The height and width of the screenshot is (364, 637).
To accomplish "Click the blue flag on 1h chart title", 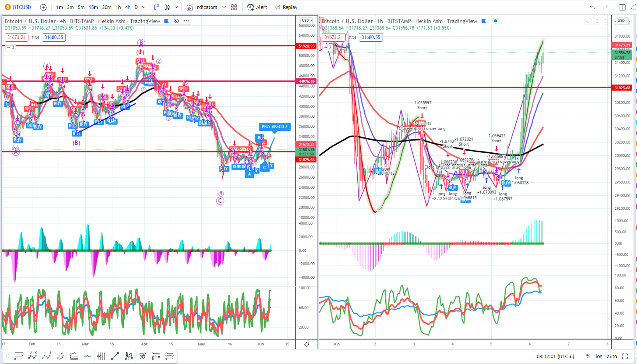I will pos(484,21).
